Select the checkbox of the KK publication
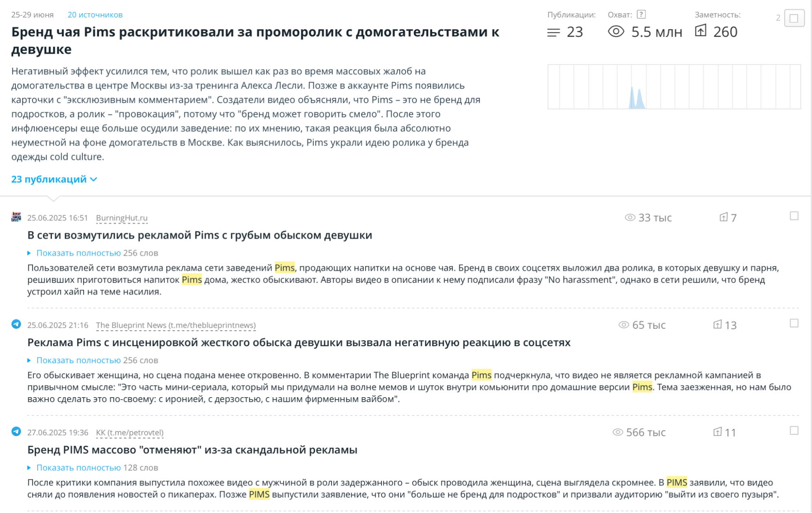Screen dimensions: 812x513 794,431
